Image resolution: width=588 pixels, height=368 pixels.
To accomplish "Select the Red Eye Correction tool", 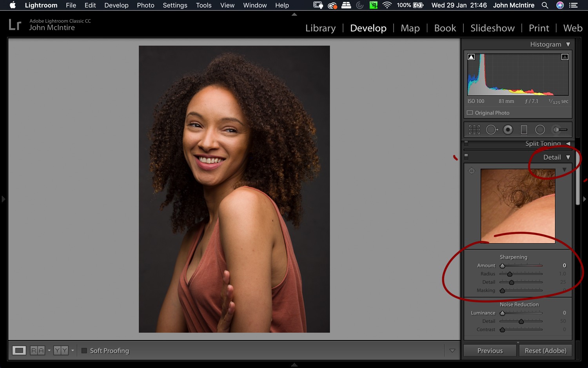I will [508, 129].
